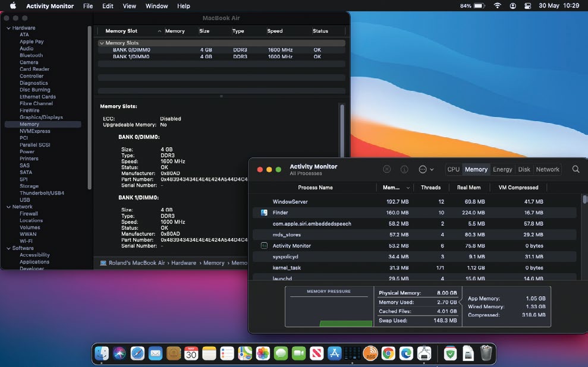This screenshot has width=588, height=367.
Task: Sort processes by the VM Compressed column
Action: point(518,187)
